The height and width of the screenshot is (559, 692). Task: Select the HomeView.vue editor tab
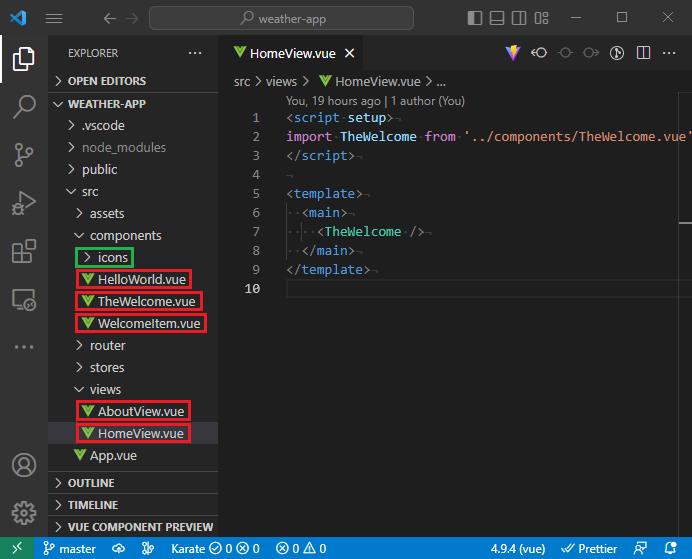291,53
